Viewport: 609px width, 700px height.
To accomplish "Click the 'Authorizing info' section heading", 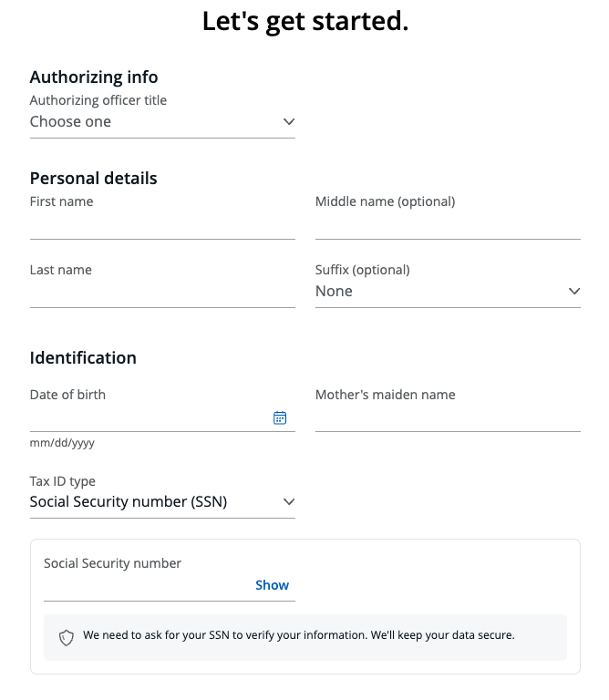I will coord(94,77).
